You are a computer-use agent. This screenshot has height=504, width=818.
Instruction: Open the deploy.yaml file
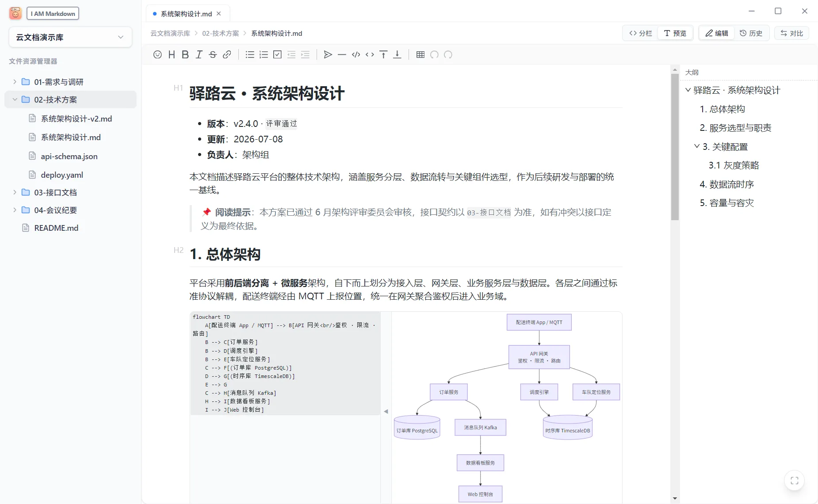click(62, 175)
